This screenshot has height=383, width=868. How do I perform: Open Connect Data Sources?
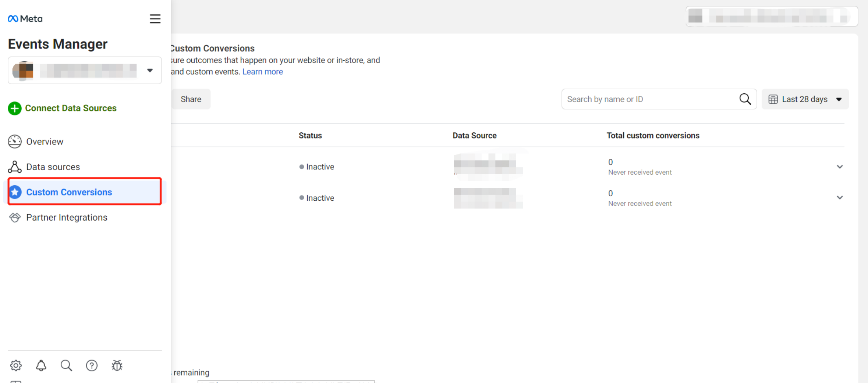click(x=71, y=108)
